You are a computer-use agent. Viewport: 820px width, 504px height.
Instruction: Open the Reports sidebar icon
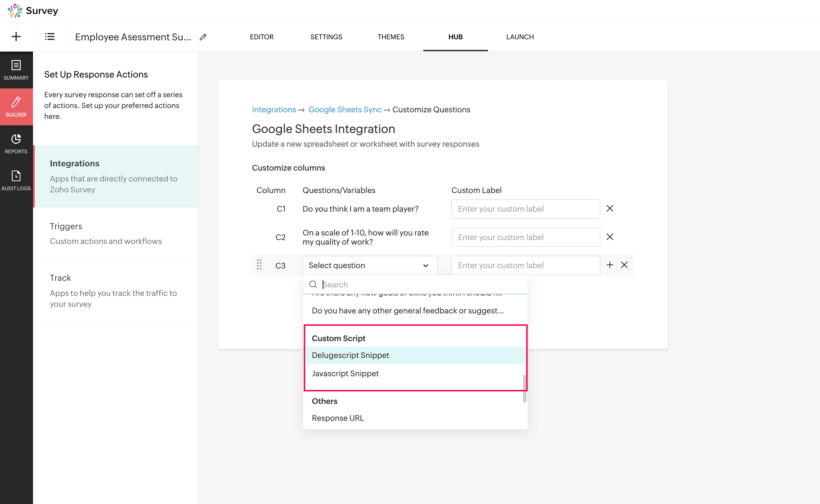point(16,144)
